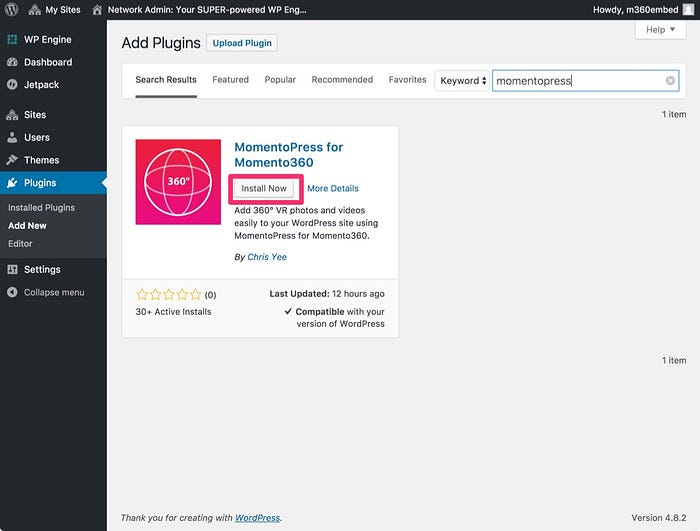The image size is (700, 531).
Task: Click the Sites sidebar icon
Action: (x=12, y=115)
